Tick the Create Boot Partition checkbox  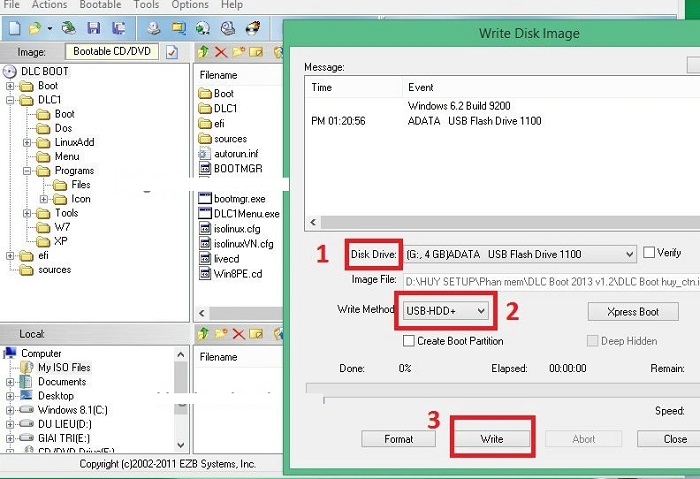click(408, 341)
